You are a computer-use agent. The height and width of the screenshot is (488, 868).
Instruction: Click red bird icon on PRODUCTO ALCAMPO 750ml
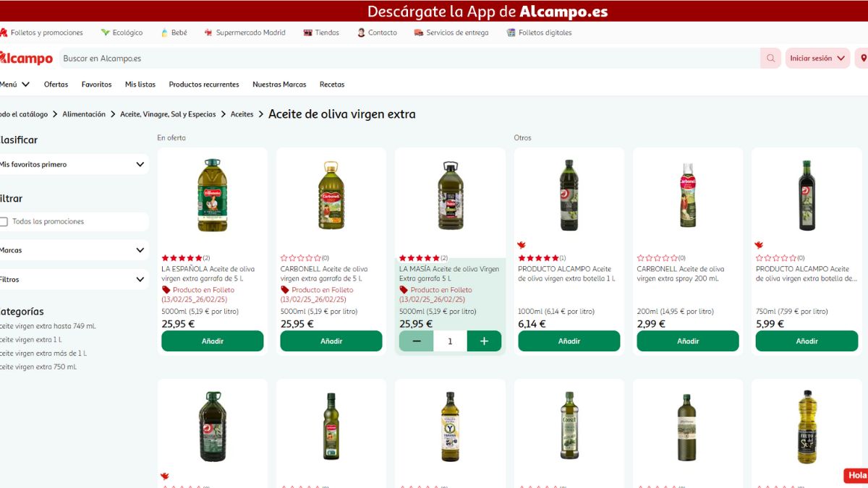tap(759, 246)
